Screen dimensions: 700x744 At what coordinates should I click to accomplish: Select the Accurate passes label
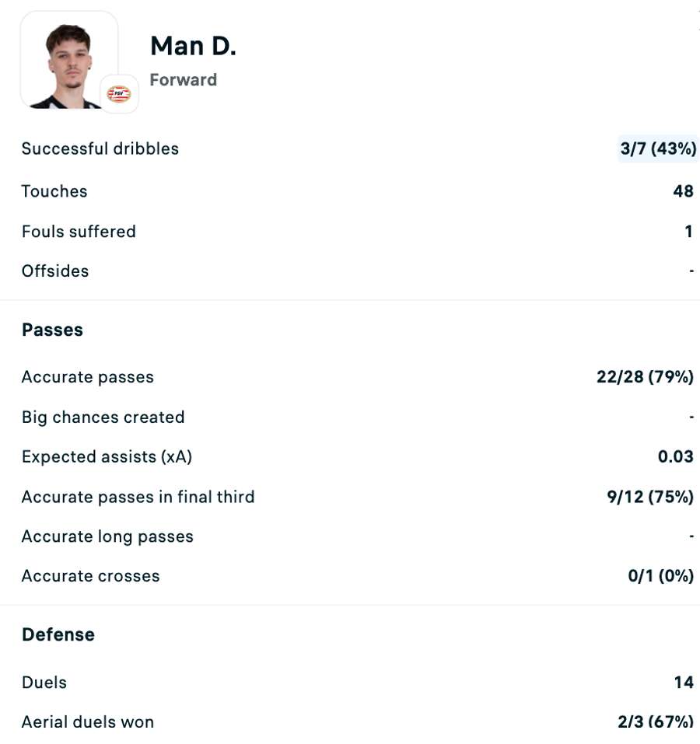click(x=88, y=377)
